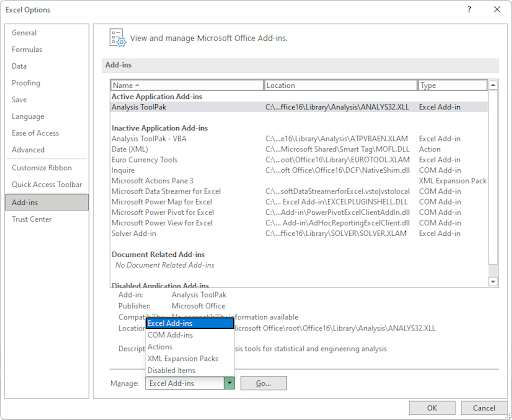
Task: Select the Ease of Access category
Action: (35, 133)
